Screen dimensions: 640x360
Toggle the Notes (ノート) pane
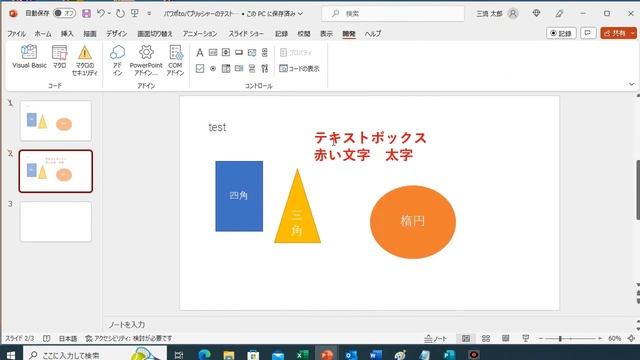click(x=436, y=338)
